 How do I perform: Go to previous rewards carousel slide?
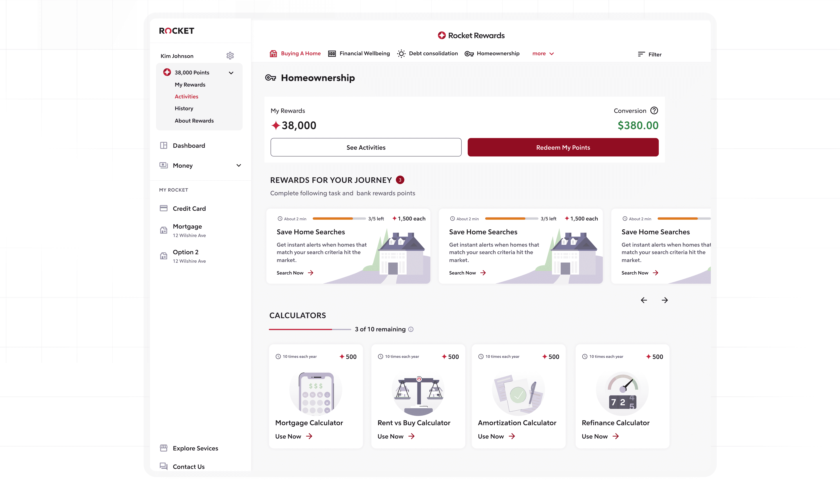644,300
